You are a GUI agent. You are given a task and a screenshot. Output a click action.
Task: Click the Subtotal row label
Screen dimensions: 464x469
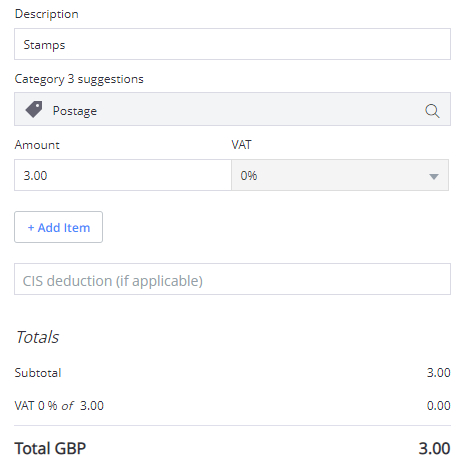click(38, 373)
